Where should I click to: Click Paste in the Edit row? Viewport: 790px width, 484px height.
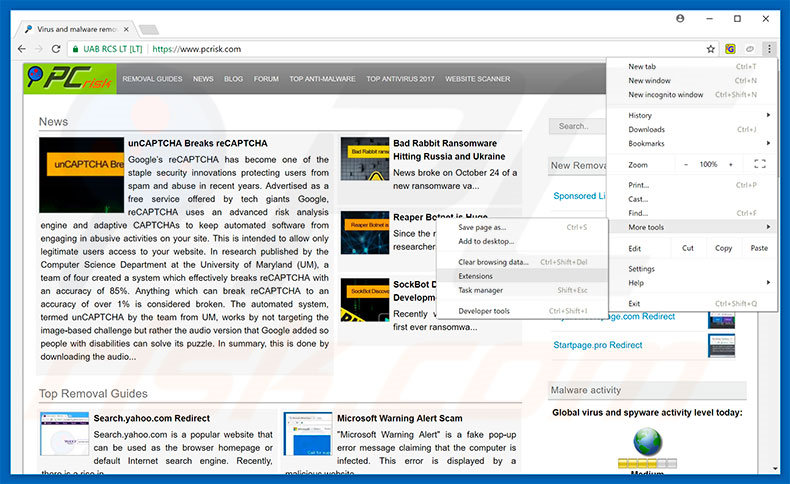pos(759,248)
